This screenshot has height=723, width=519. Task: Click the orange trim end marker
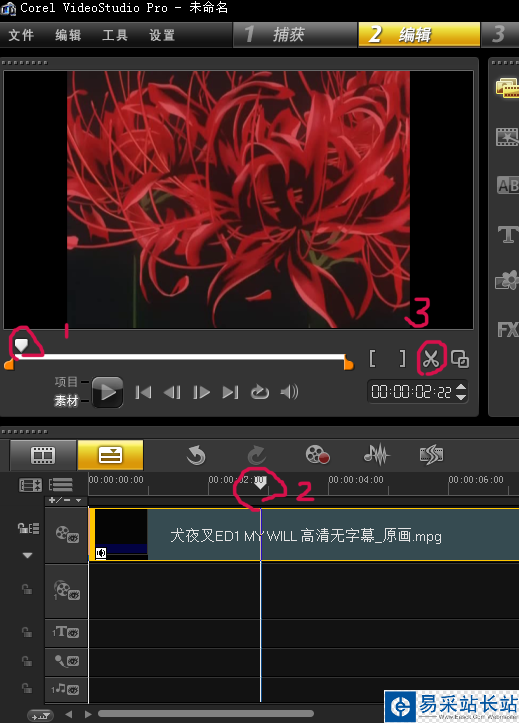coord(348,364)
